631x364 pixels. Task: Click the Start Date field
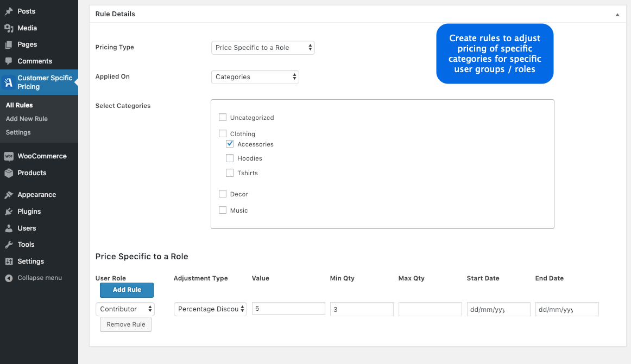click(498, 309)
